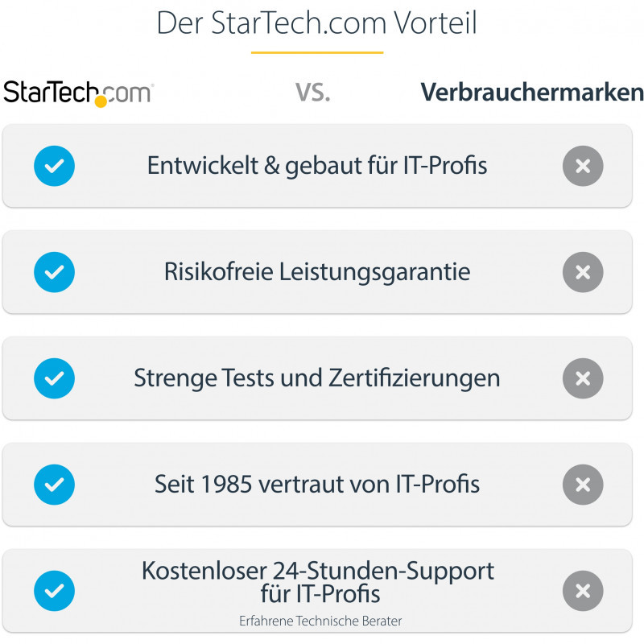Click the gray X beside Strenge Tests
Viewport: 644px width, 644px height.
coord(583,378)
